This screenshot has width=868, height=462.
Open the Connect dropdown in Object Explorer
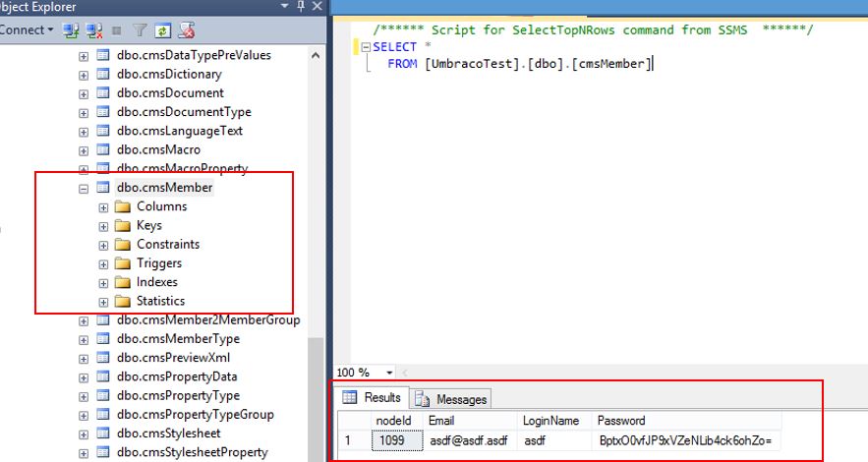click(x=26, y=29)
